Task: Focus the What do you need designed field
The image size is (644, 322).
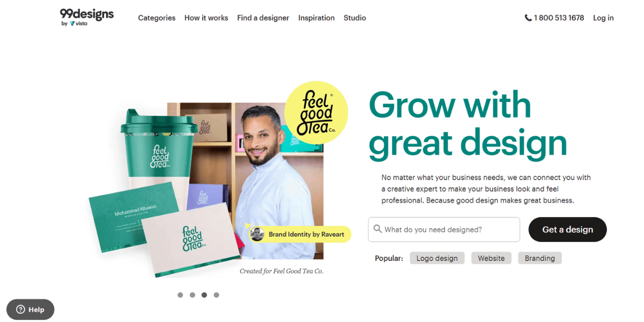Action: 444,229
